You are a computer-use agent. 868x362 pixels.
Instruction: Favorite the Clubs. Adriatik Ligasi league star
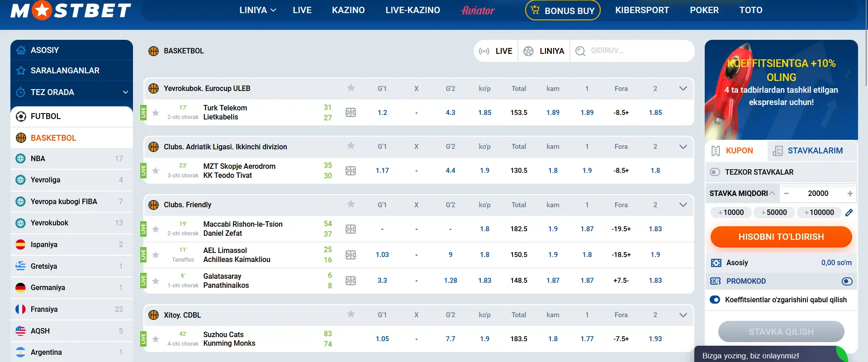(351, 146)
